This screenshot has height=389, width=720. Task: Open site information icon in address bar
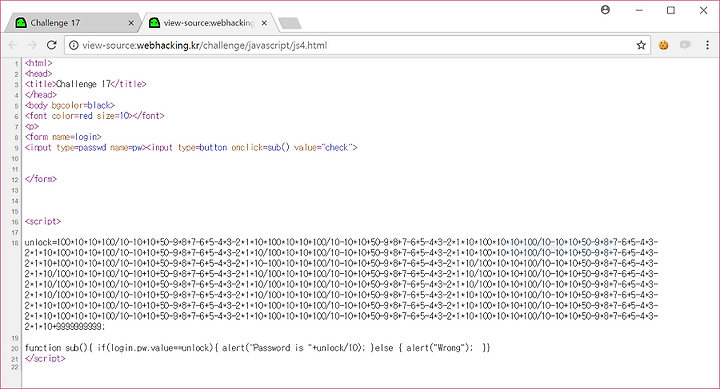pyautogui.click(x=73, y=45)
